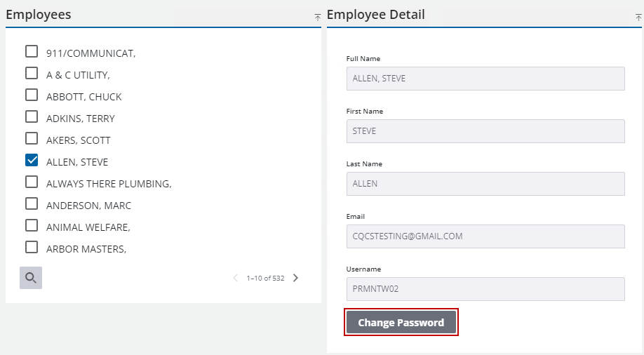Screen dimensions: 644x355
Task: Uncheck the ALLEN, STEVE checkbox
Action: click(32, 160)
